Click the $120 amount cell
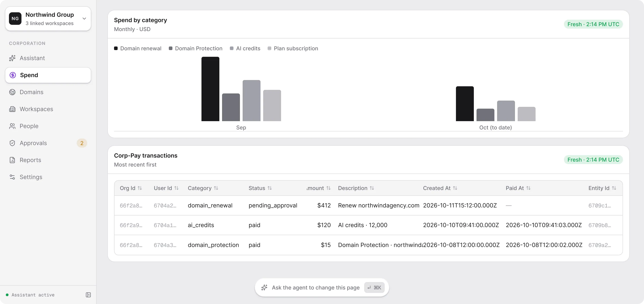Screen dimensions: 644x304 click(x=324, y=225)
